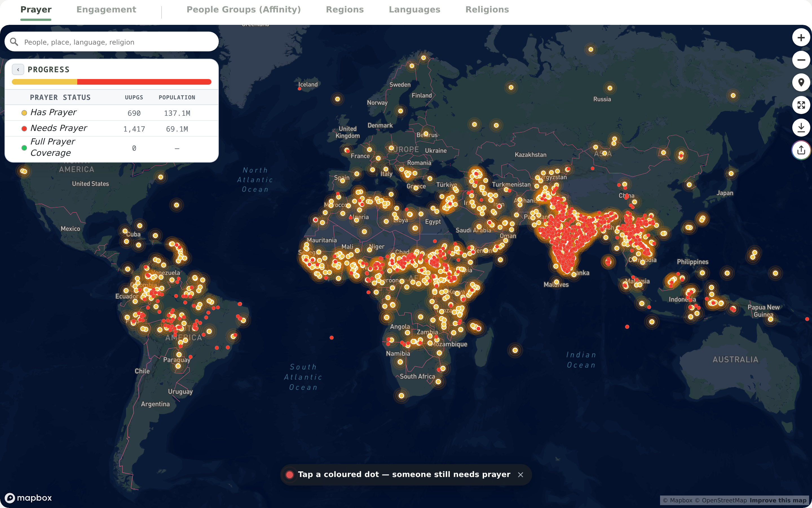
Task: Click the 1,417 UUPGs value
Action: [x=134, y=129]
